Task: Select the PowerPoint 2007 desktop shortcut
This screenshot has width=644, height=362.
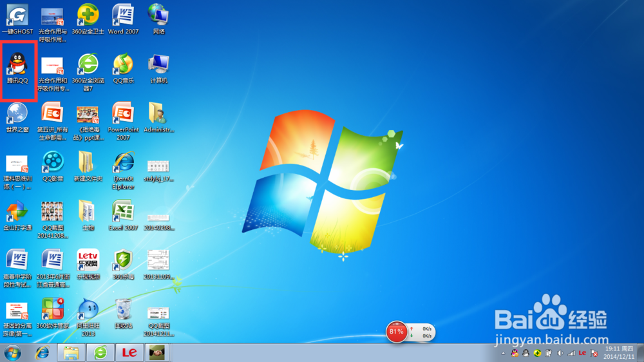Action: coord(123,122)
